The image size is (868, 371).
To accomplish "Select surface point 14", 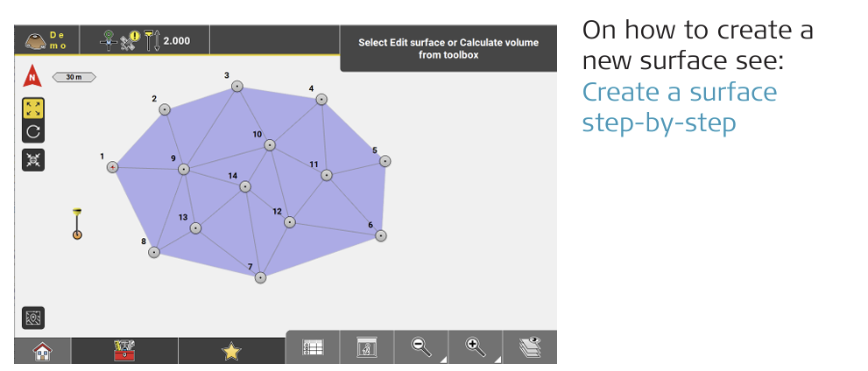I will point(245,186).
